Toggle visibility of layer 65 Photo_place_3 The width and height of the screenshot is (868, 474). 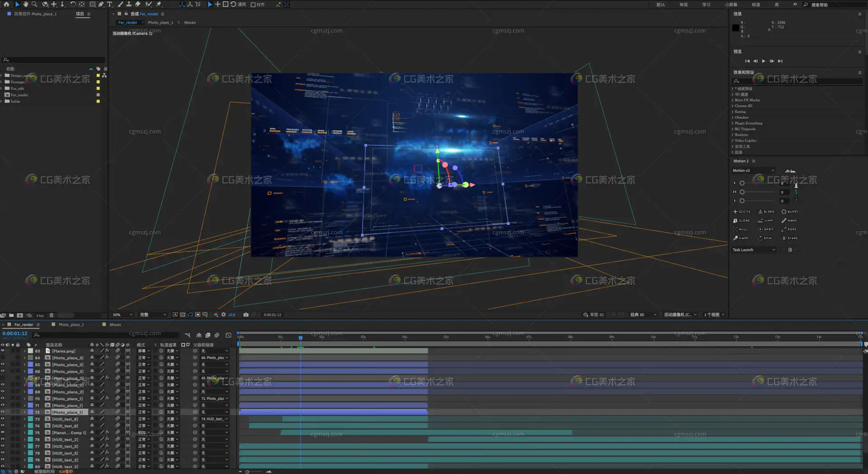tap(3, 365)
